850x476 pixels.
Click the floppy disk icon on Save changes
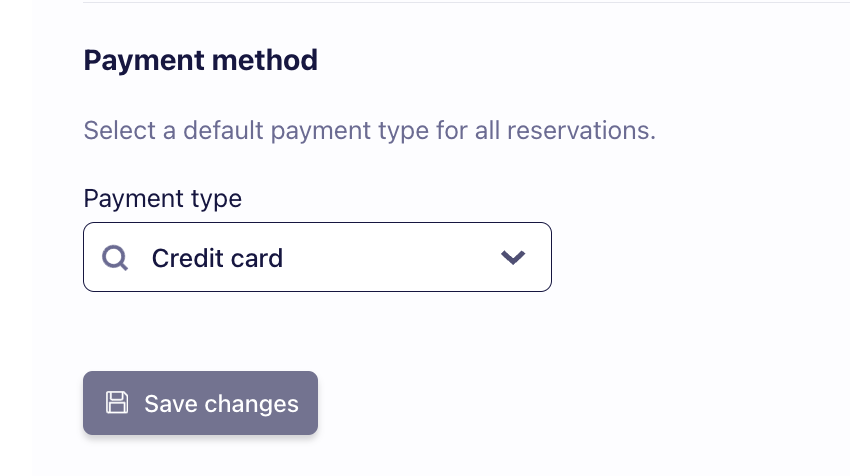click(x=117, y=403)
